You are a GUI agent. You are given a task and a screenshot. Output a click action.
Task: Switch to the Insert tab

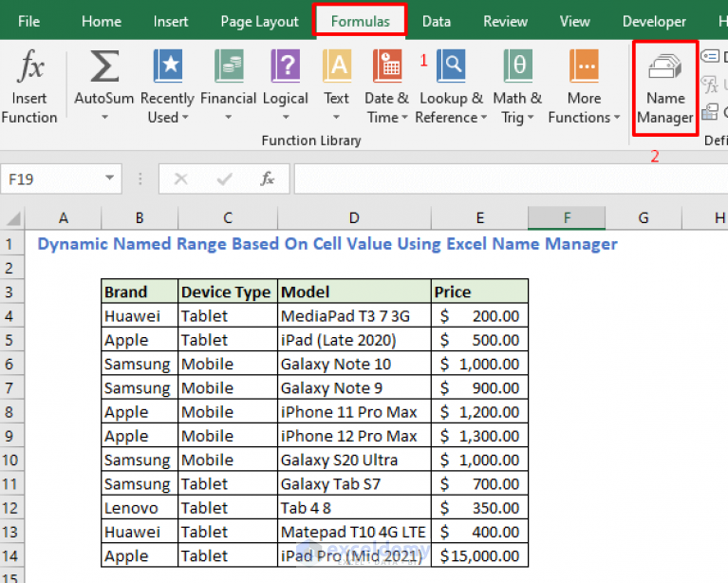pos(171,22)
